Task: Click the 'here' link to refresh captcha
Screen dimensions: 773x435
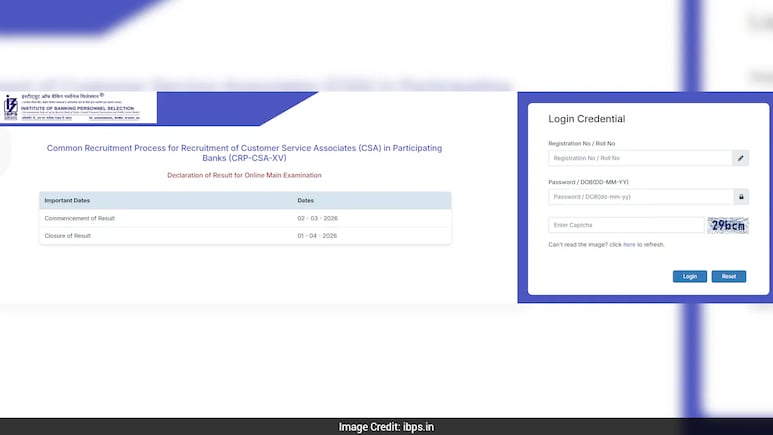Action: (x=629, y=244)
